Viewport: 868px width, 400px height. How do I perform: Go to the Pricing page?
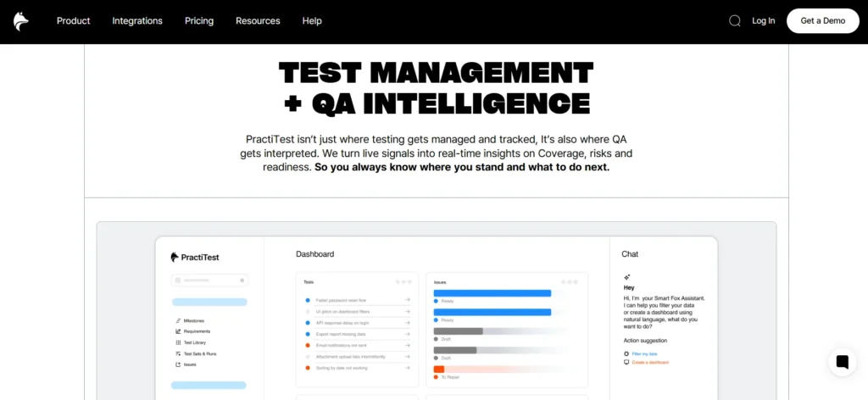[x=199, y=21]
